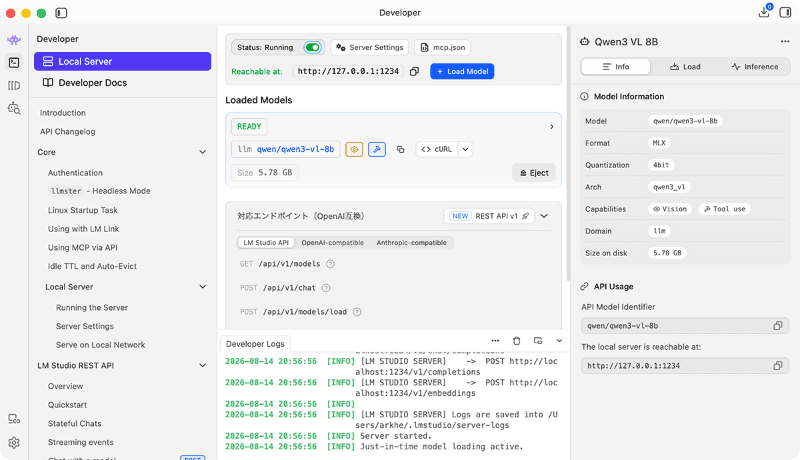800x460 pixels.
Task: Pop out the Developer Logs window
Action: point(538,341)
